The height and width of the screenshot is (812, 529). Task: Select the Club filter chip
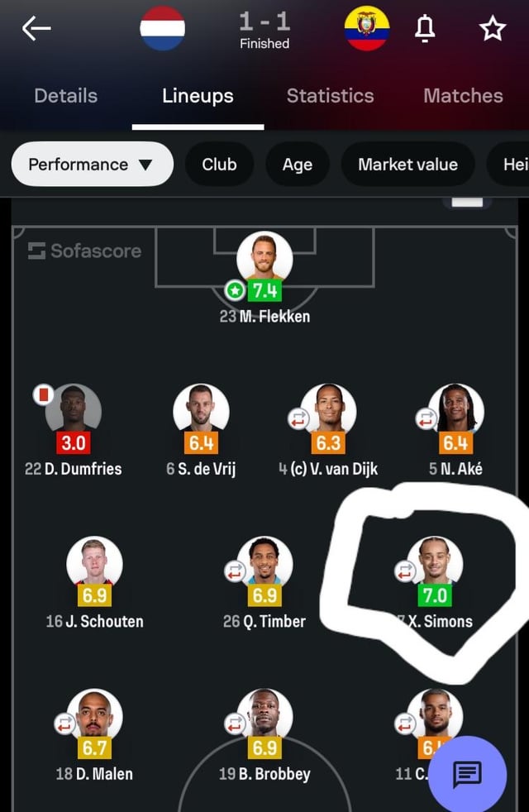tap(220, 165)
